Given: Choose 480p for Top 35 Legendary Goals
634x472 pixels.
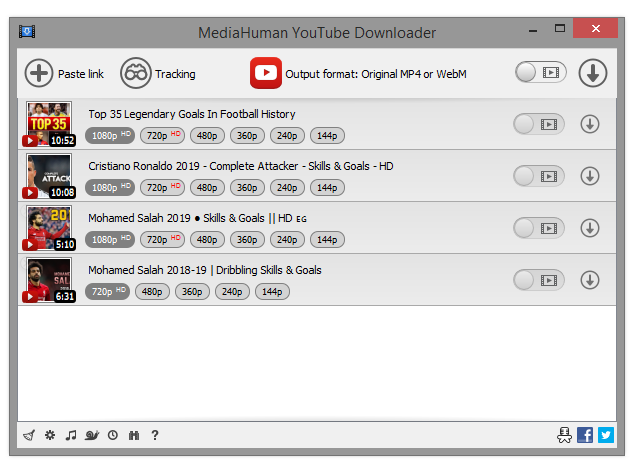Looking at the screenshot, I should click(x=207, y=135).
